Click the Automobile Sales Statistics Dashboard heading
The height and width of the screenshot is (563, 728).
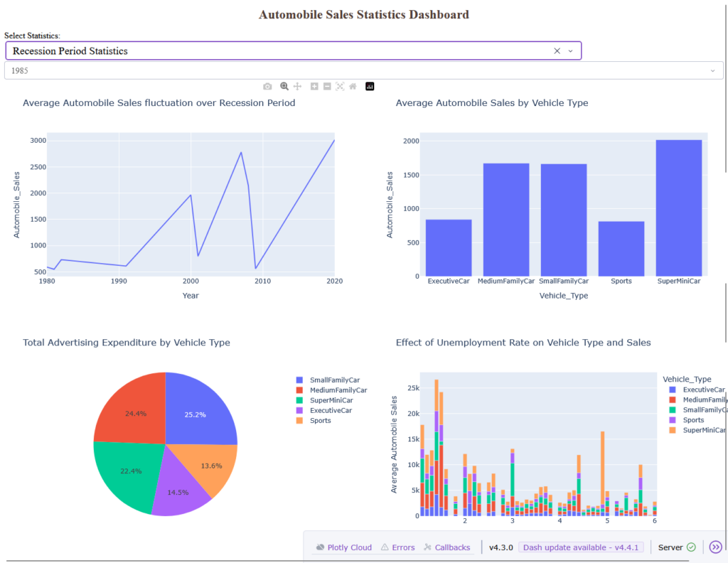pyautogui.click(x=363, y=14)
